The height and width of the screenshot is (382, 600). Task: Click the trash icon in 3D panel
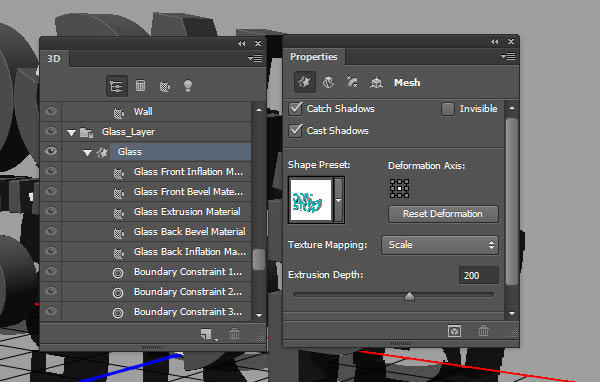point(235,334)
